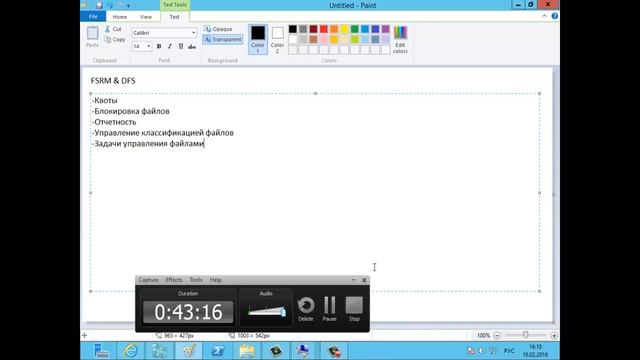Viewport: 640px width, 360px height.
Task: Click the line '-Задачи управления файлами'
Action: pos(148,144)
